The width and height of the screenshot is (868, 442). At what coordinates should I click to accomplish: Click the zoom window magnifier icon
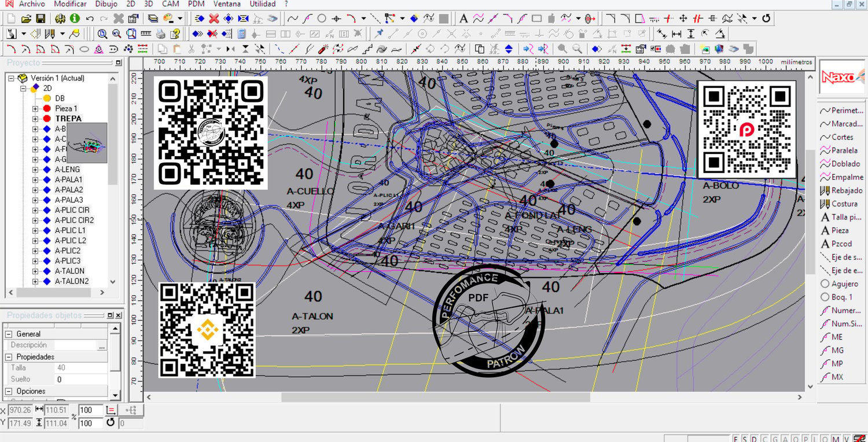(x=102, y=34)
